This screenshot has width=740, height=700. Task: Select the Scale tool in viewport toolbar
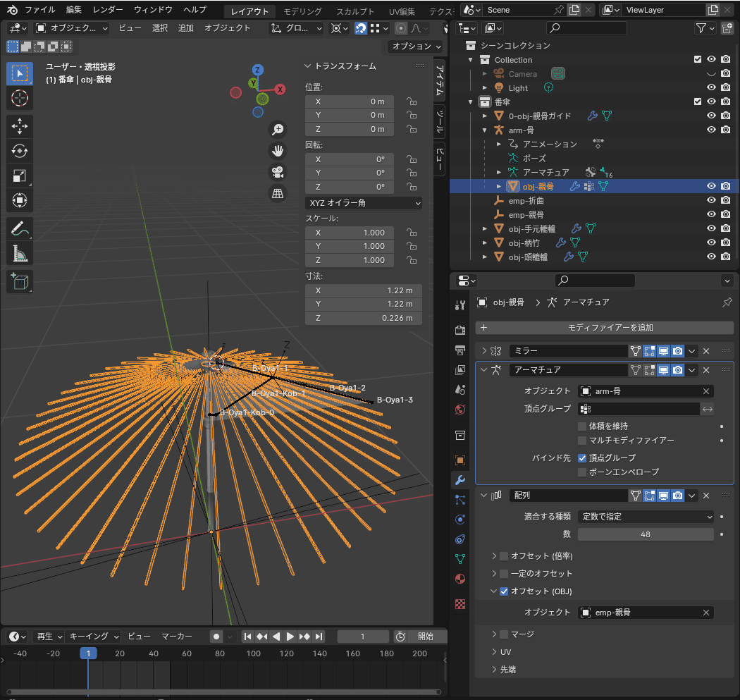[x=20, y=176]
